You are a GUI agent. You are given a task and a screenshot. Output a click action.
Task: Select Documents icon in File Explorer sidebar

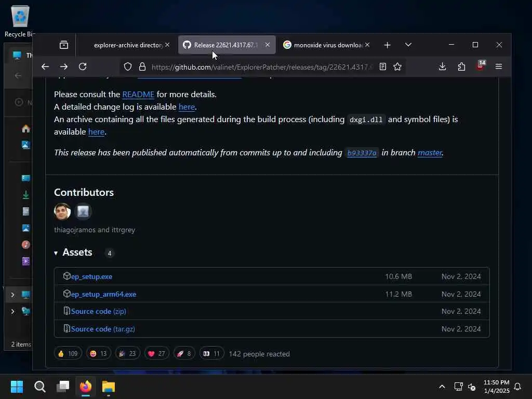click(x=26, y=211)
